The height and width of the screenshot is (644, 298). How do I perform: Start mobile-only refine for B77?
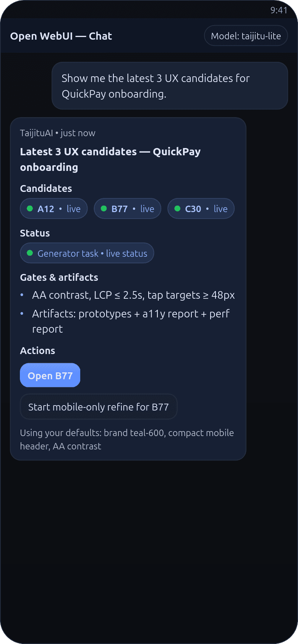tap(99, 407)
